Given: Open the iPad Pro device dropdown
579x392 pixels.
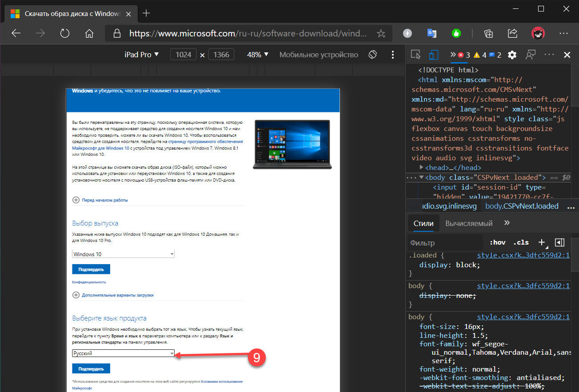Looking at the screenshot, I should [x=142, y=55].
